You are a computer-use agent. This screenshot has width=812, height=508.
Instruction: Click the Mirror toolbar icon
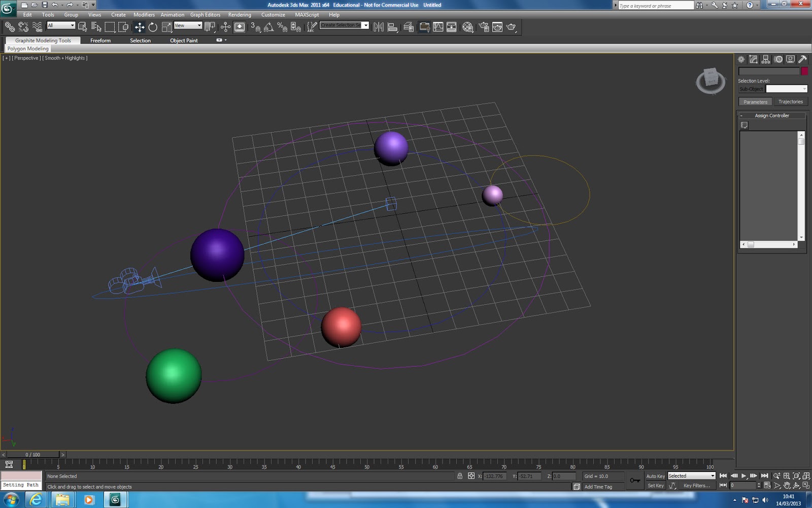[x=379, y=27]
